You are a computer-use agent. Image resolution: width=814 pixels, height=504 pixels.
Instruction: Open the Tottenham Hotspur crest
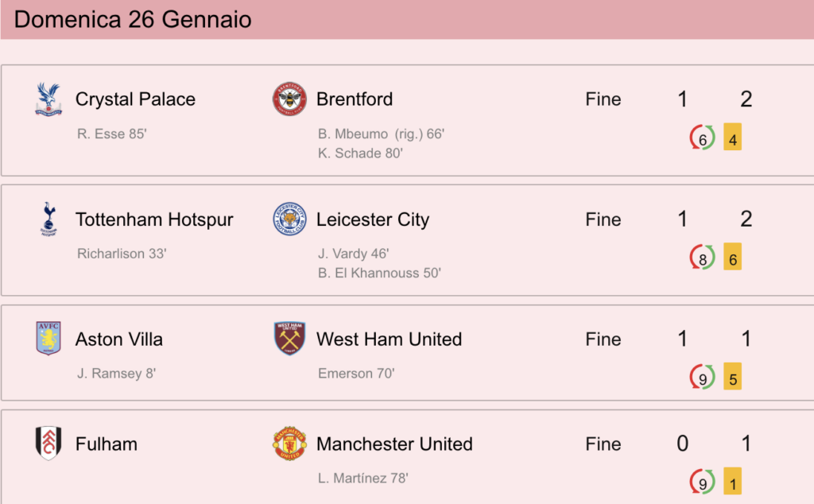pos(48,219)
